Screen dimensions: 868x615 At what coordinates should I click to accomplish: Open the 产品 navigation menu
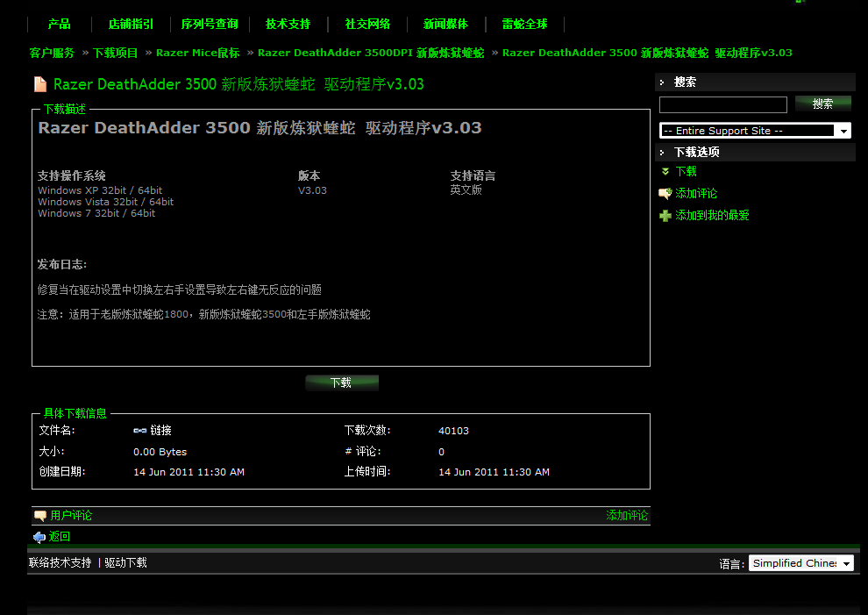coord(60,25)
